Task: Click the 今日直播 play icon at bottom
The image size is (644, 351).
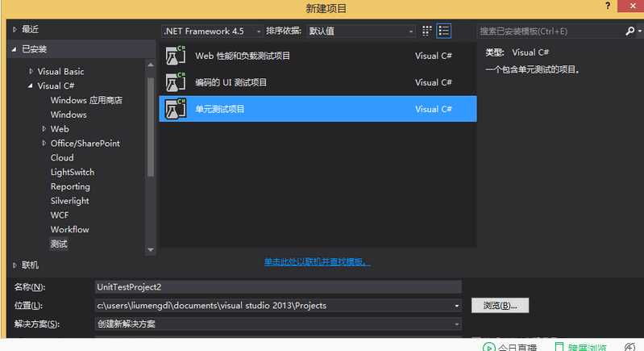Action: (x=488, y=347)
